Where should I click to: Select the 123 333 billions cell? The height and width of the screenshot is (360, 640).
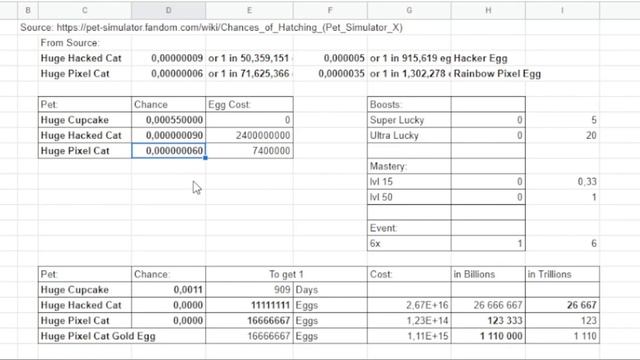click(x=488, y=321)
